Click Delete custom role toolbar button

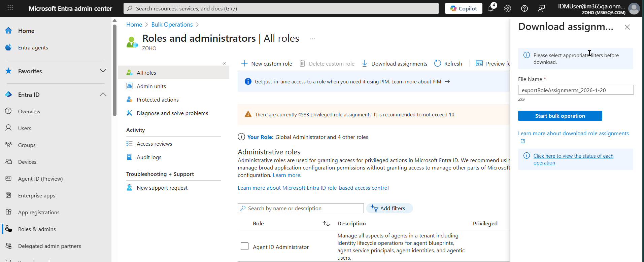coord(327,64)
